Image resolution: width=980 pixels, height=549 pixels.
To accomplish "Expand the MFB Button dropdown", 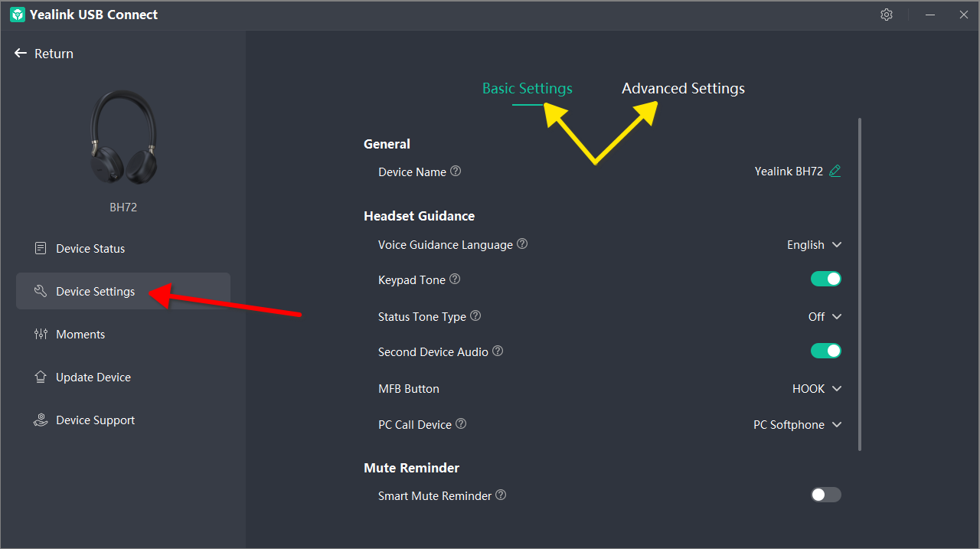I will tap(817, 389).
